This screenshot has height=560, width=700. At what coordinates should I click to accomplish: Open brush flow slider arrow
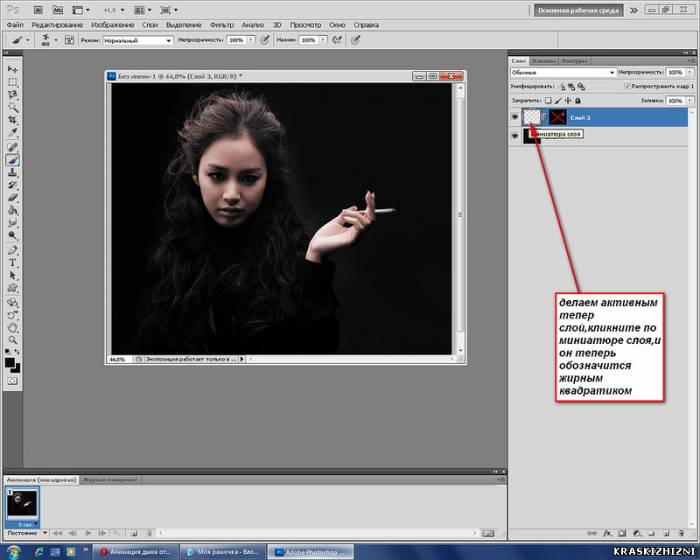323,40
